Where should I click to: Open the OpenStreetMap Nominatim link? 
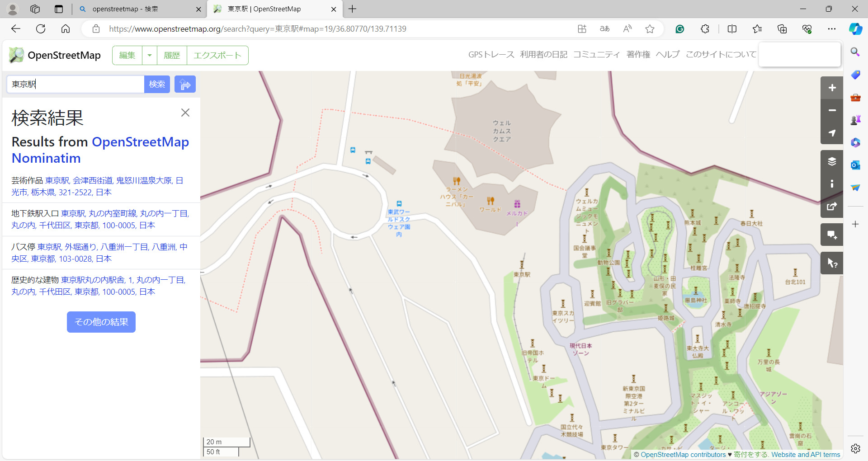(x=141, y=141)
